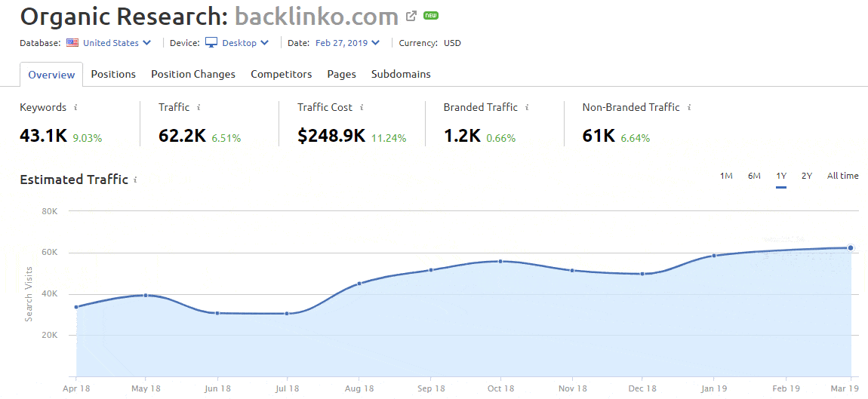This screenshot has height=399, width=868.
Task: Click the 62.2K traffic value
Action: coord(182,136)
